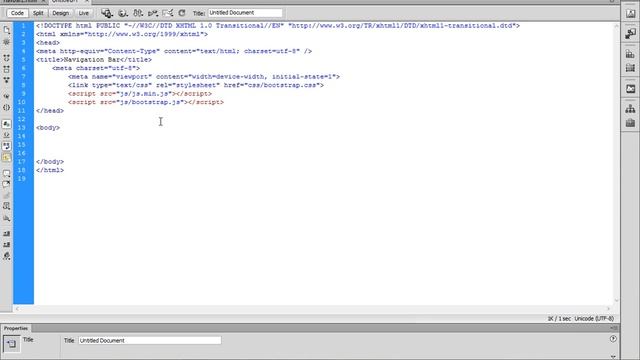Toggle Highlight Invalid Code option
Screen dimensions: 640x360
(7, 135)
